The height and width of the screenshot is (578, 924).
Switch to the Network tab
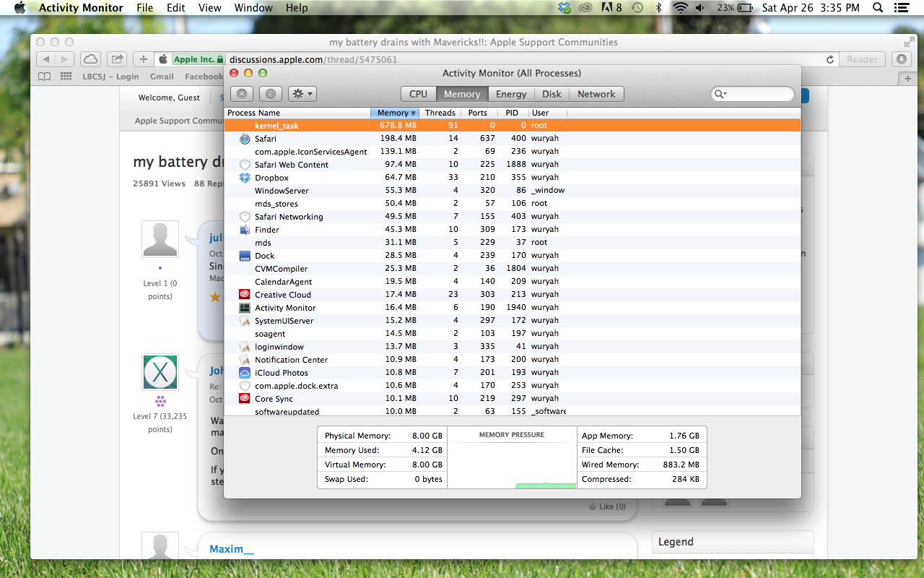596,94
